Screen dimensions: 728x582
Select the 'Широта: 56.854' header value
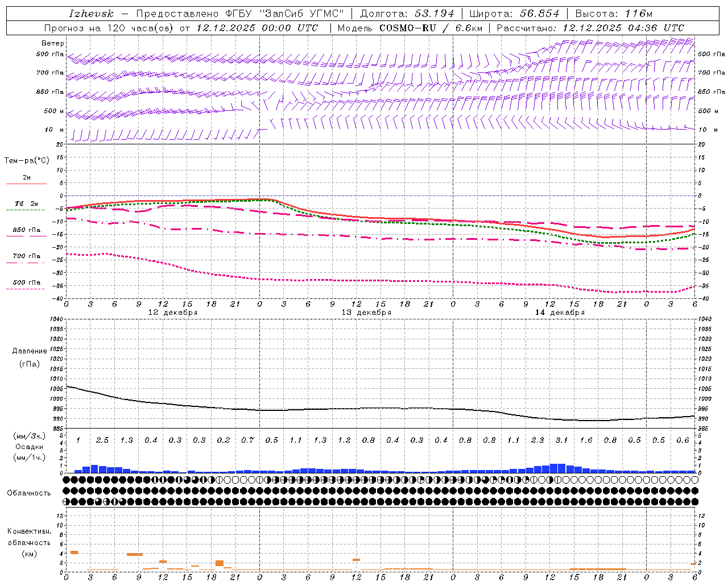(514, 14)
